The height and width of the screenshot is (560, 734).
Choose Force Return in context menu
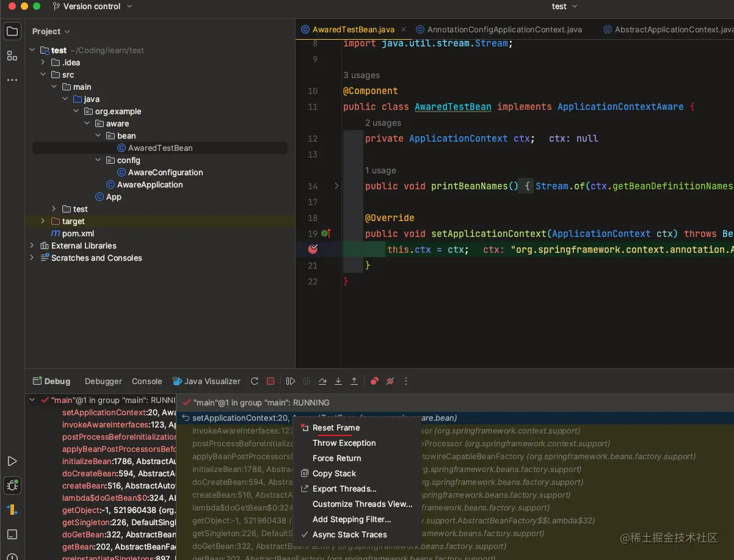(336, 458)
